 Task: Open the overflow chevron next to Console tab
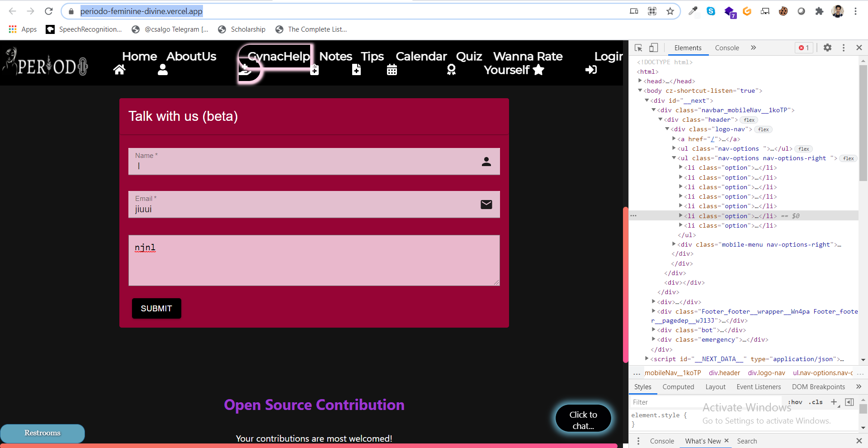tap(753, 48)
